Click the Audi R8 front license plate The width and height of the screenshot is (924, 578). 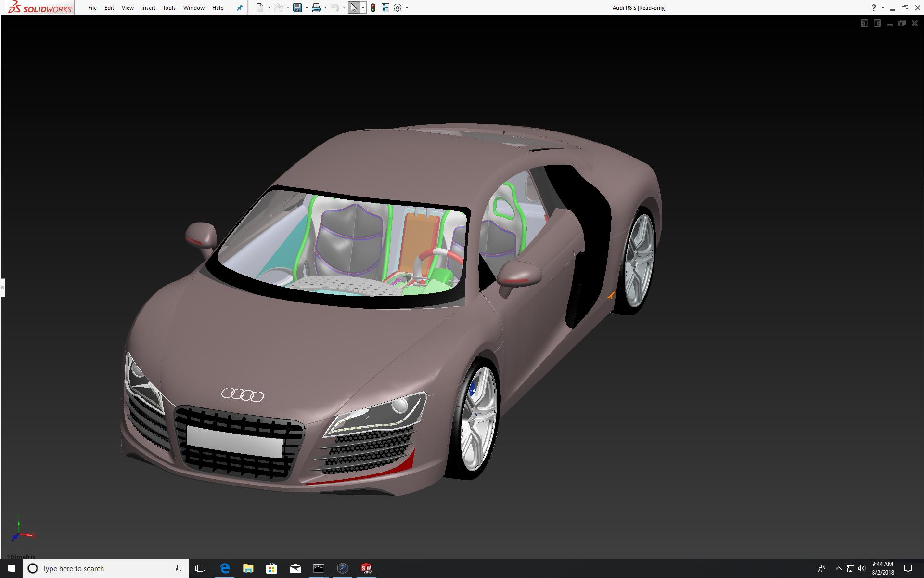point(234,441)
